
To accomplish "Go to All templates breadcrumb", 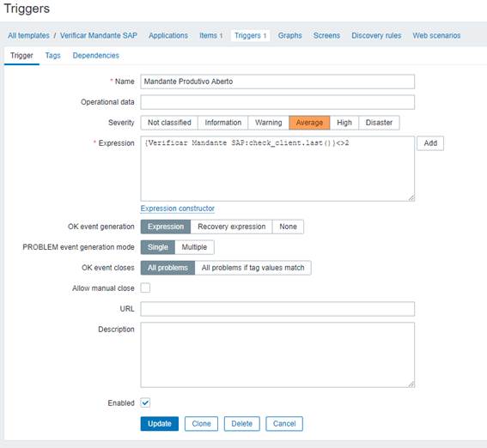I will 28,35.
